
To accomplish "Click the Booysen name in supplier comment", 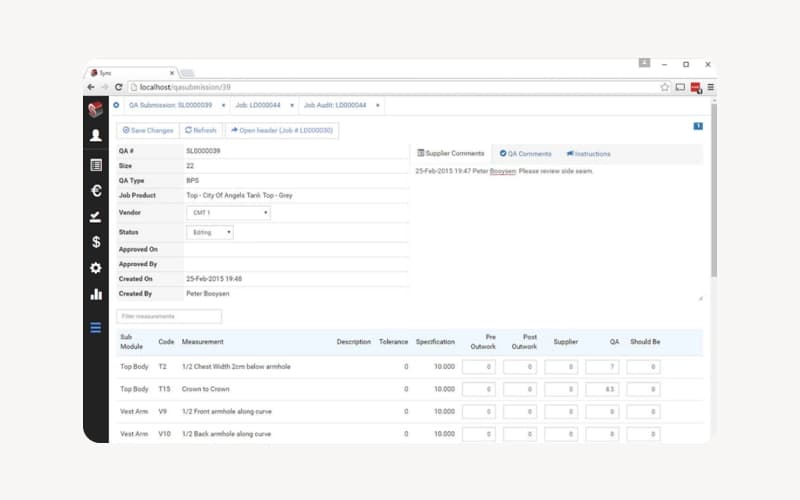I will pos(503,171).
